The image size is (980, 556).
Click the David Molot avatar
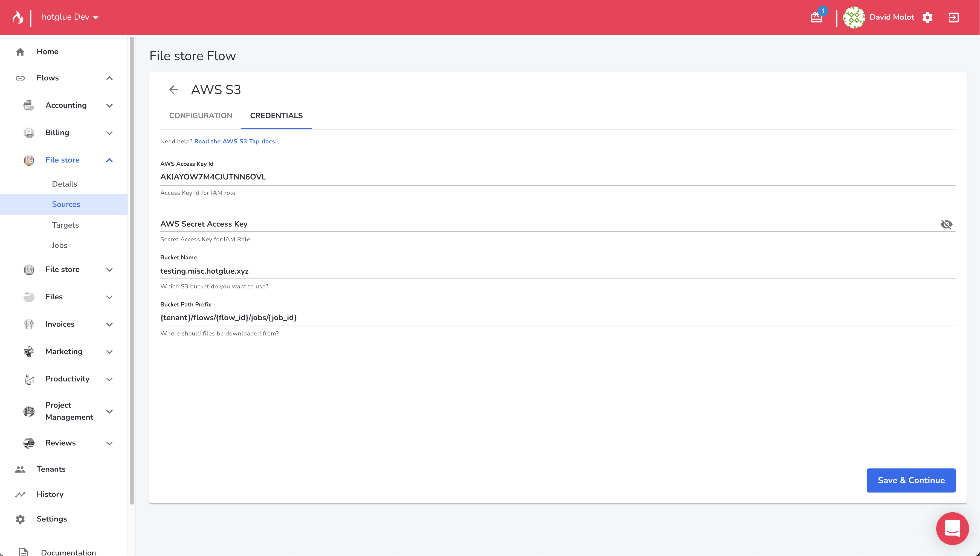click(854, 18)
